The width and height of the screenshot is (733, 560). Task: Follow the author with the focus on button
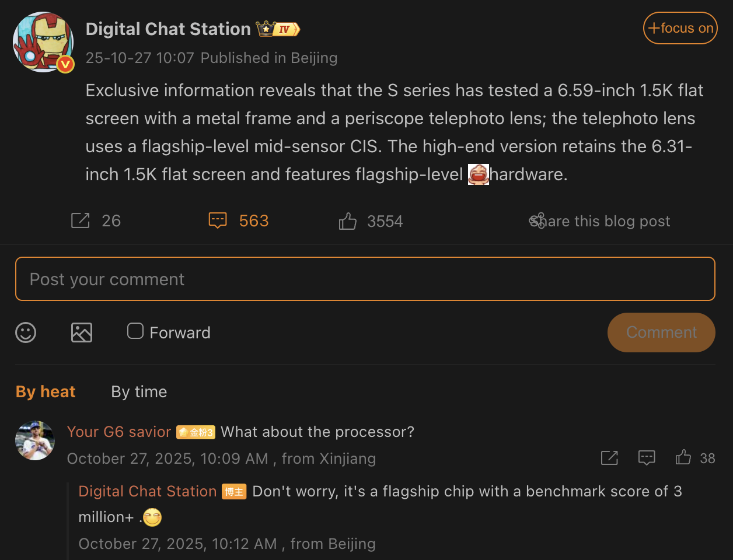coord(680,28)
